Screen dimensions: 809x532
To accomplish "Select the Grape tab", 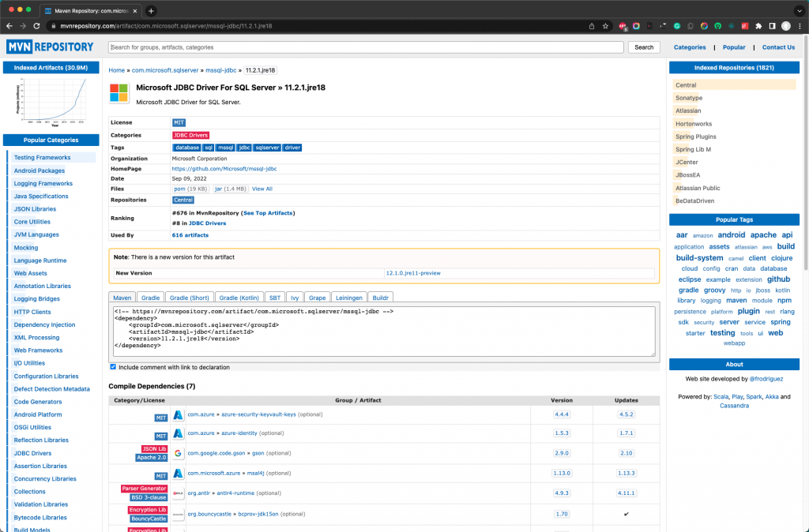I will (318, 298).
